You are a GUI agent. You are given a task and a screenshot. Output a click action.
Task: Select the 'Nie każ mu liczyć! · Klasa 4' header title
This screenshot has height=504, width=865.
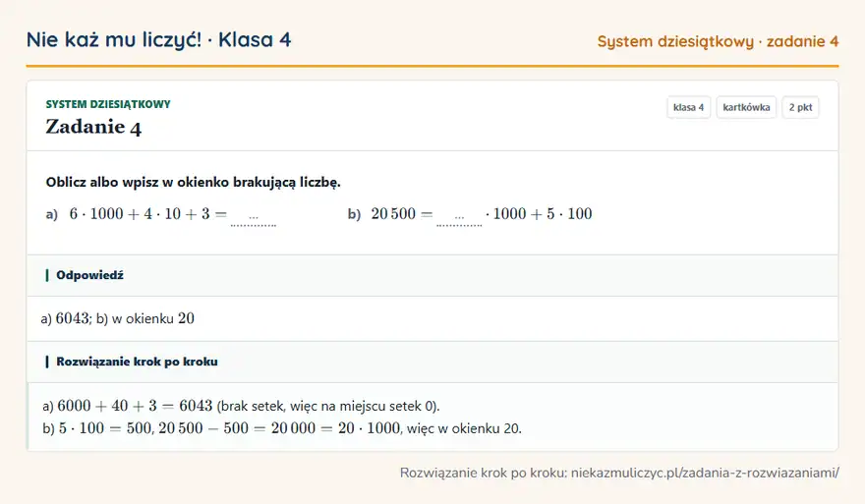(159, 39)
